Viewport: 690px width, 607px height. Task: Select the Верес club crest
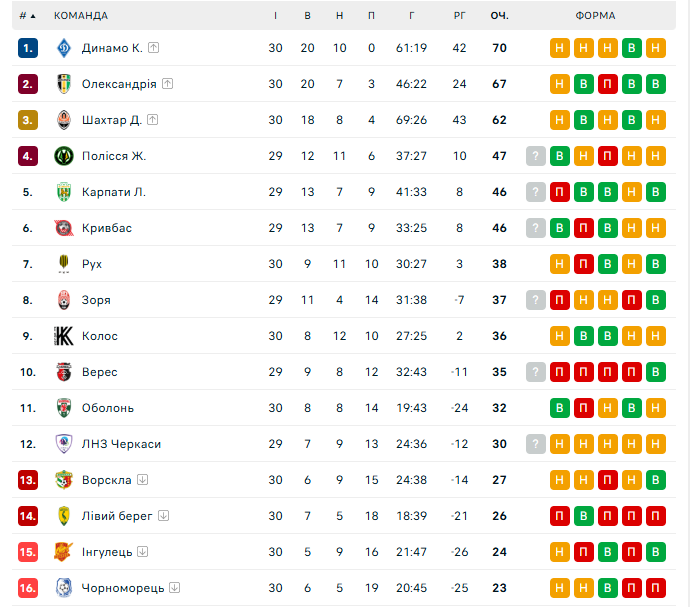coord(64,372)
